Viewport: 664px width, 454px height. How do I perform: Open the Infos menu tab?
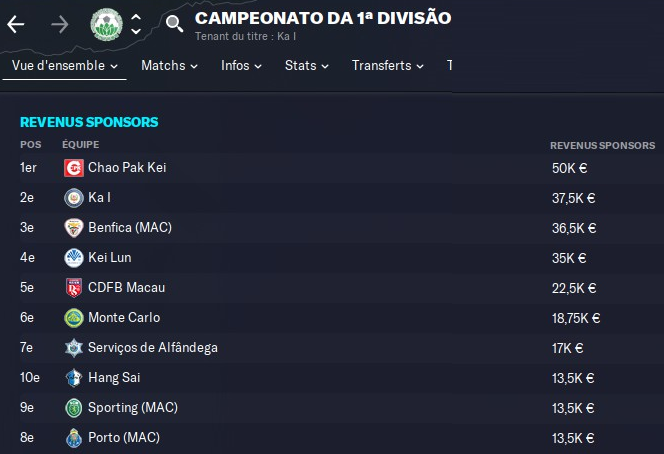[x=242, y=66]
